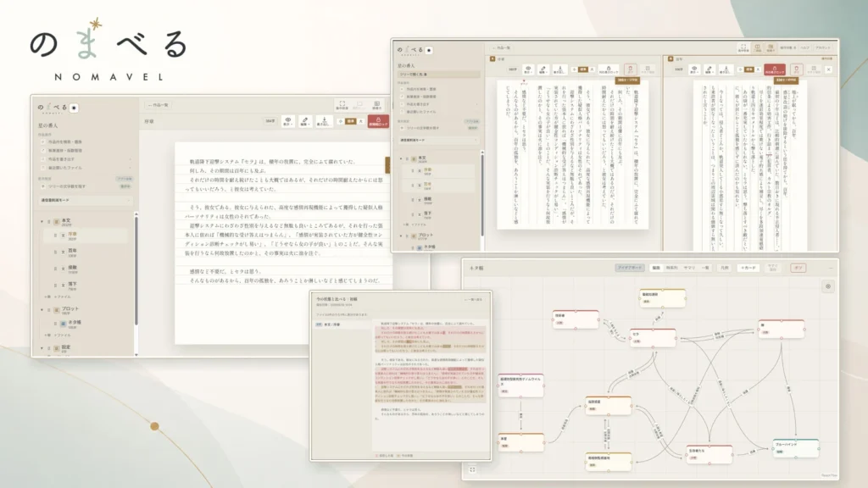This screenshot has height=488, width=868.
Task: Select 序章 file in left window tree
Action: tap(85, 236)
